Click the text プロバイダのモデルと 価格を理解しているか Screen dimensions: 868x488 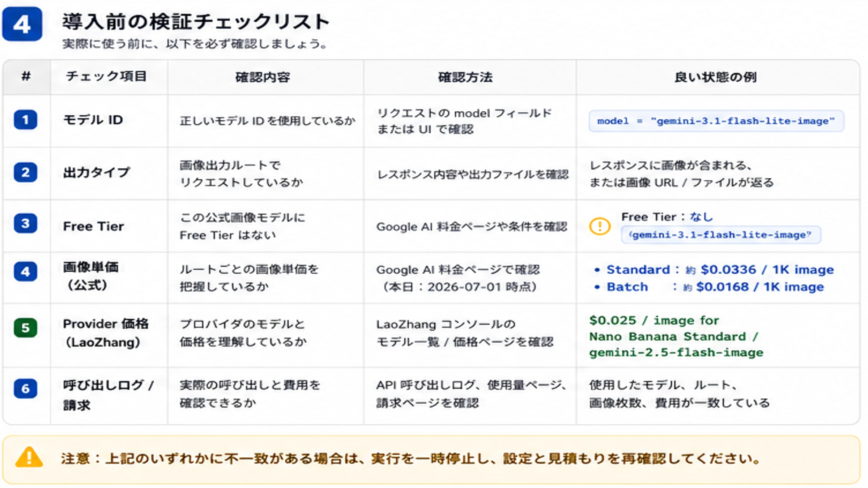[243, 333]
